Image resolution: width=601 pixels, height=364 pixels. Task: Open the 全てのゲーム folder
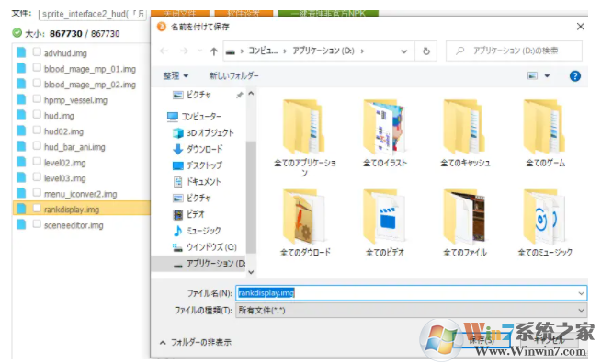(545, 133)
